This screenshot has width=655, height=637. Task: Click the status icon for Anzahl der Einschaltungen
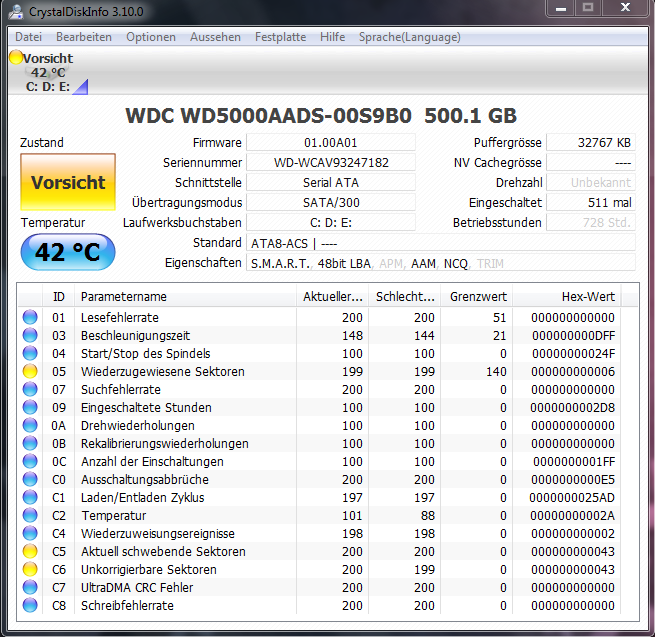pyautogui.click(x=30, y=461)
